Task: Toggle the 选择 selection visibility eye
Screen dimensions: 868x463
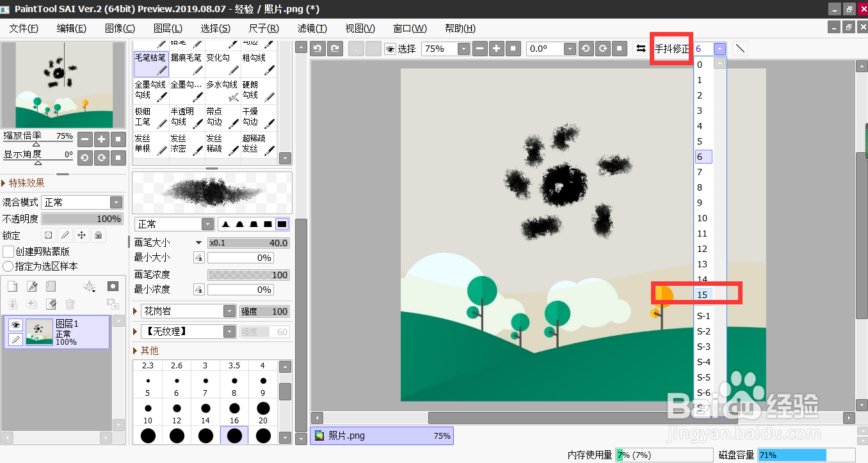Action: pos(390,49)
